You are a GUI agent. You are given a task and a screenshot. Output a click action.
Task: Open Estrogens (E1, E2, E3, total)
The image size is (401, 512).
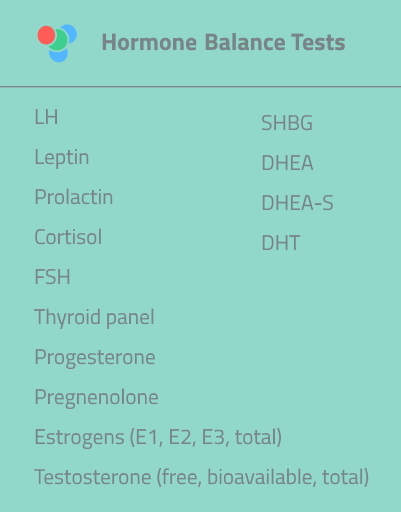click(158, 437)
